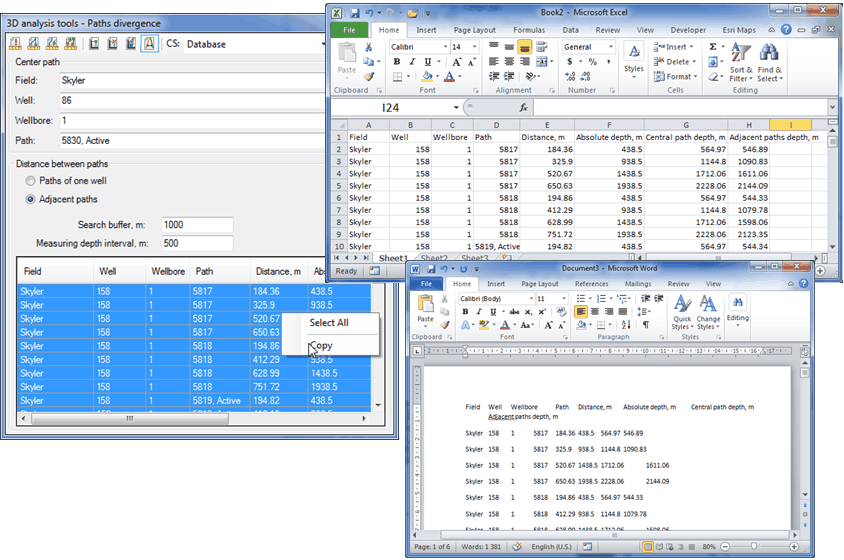Click Word status 'Words: 1 381'
Viewport: 844px width, 560px height.
click(x=481, y=547)
